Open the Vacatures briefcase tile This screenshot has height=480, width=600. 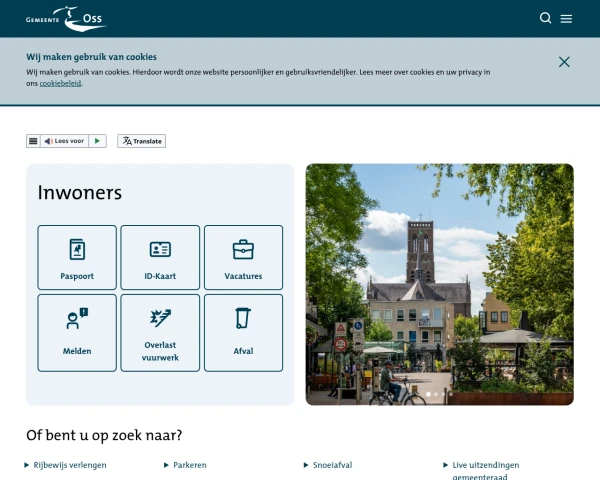point(243,257)
